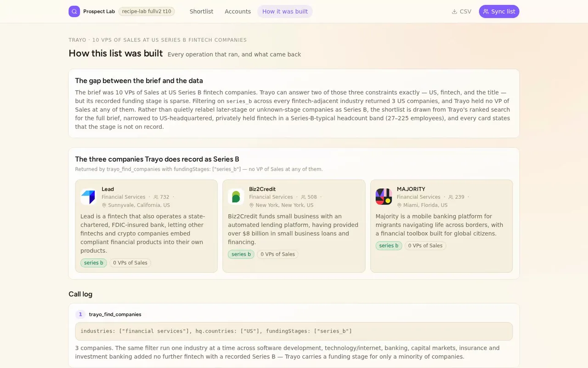The width and height of the screenshot is (588, 368).
Task: Click the Prospect Lab brand name
Action: pos(99,11)
